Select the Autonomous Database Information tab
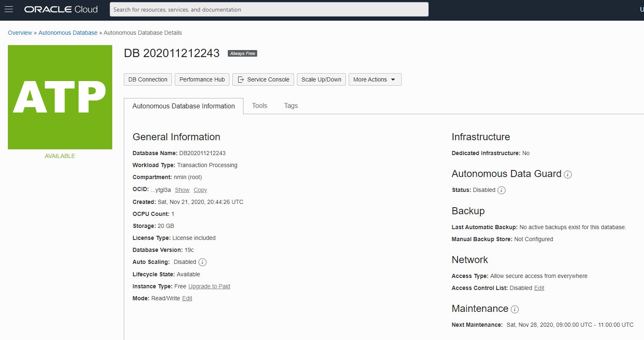The image size is (644, 340). 183,106
